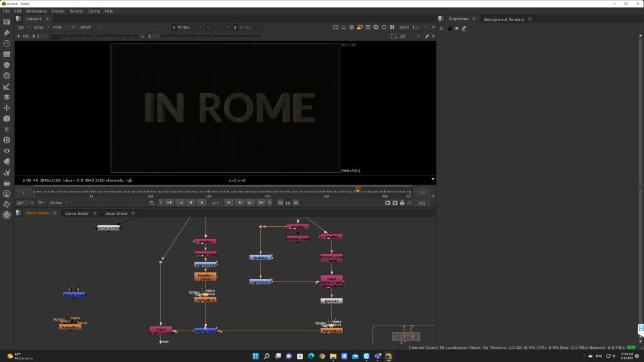Open the Views eye icon in toolbar
Viewport: 644px width, 362px height.
(6, 150)
